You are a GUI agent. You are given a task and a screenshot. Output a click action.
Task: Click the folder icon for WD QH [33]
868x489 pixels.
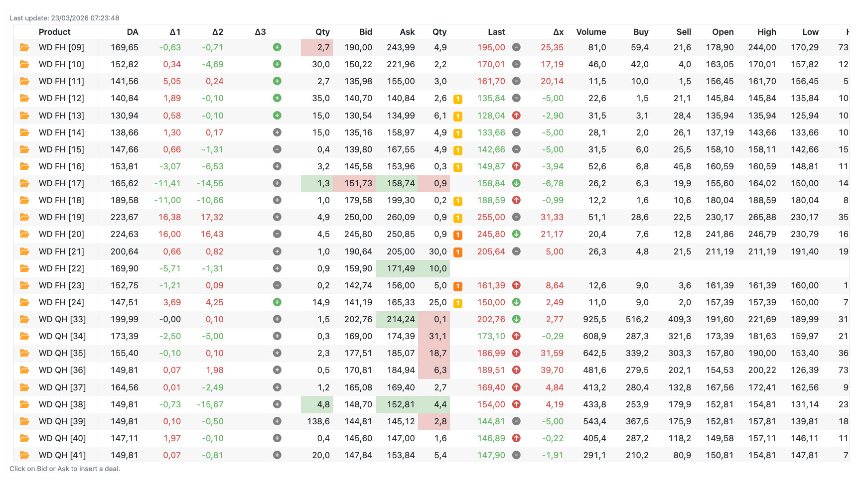(24, 319)
